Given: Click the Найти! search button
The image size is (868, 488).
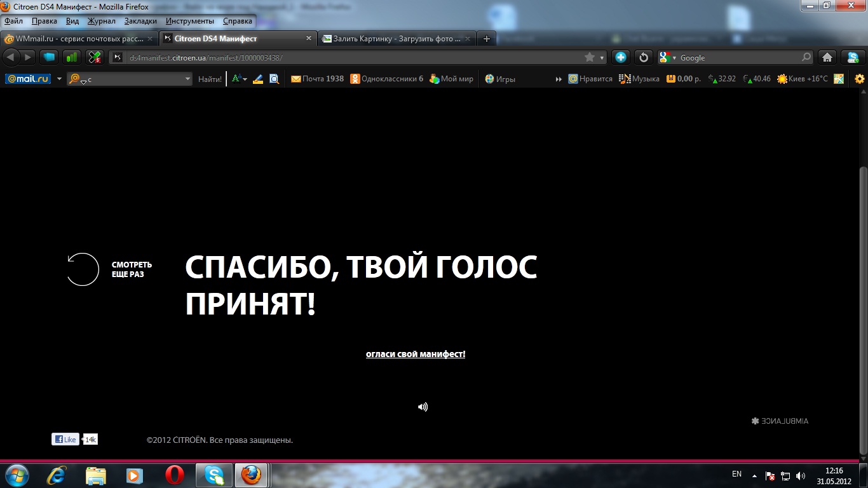Looking at the screenshot, I should 210,79.
